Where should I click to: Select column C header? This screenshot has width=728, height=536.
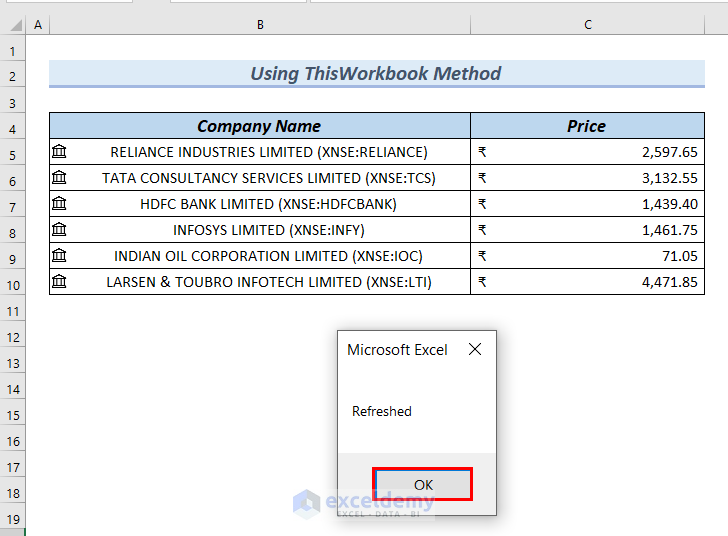tap(587, 25)
